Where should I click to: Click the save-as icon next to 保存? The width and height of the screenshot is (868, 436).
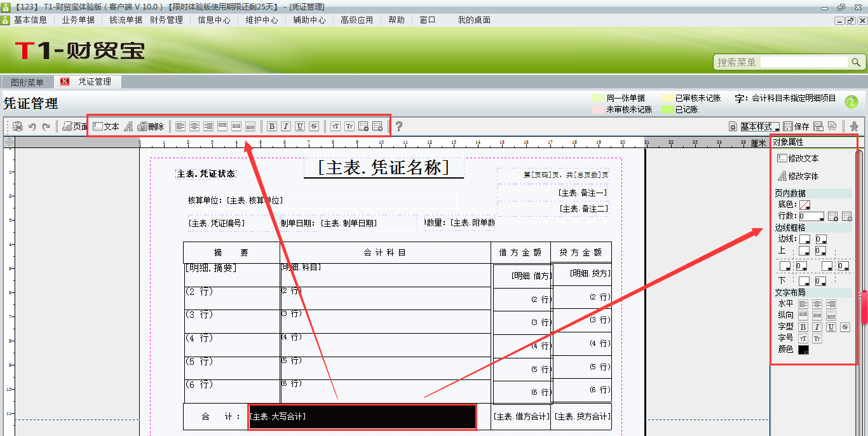coord(818,126)
